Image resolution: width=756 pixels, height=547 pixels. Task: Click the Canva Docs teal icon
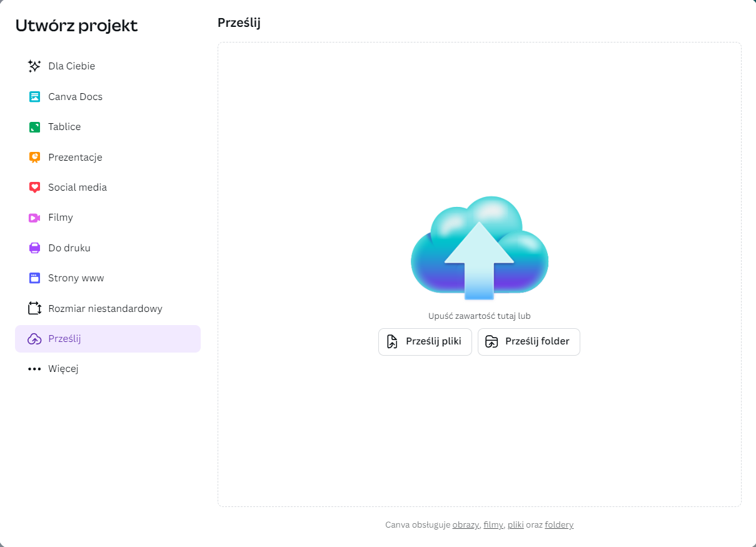34,97
